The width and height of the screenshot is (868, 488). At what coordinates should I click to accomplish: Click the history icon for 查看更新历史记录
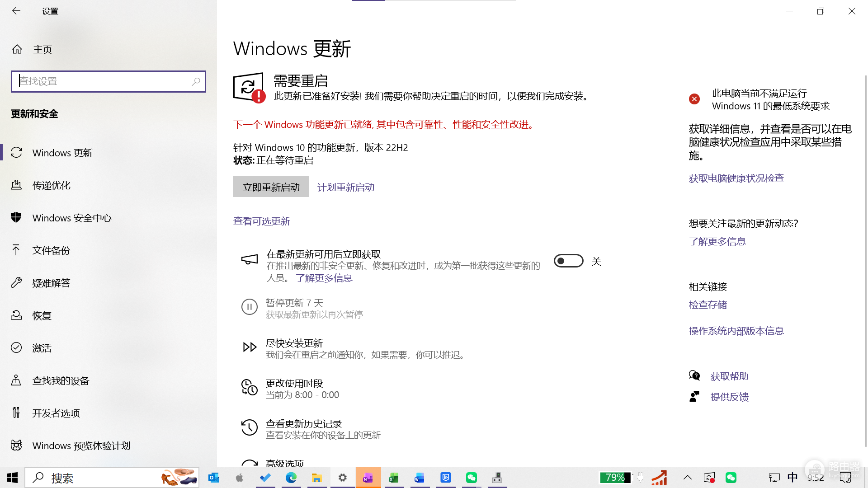point(249,427)
